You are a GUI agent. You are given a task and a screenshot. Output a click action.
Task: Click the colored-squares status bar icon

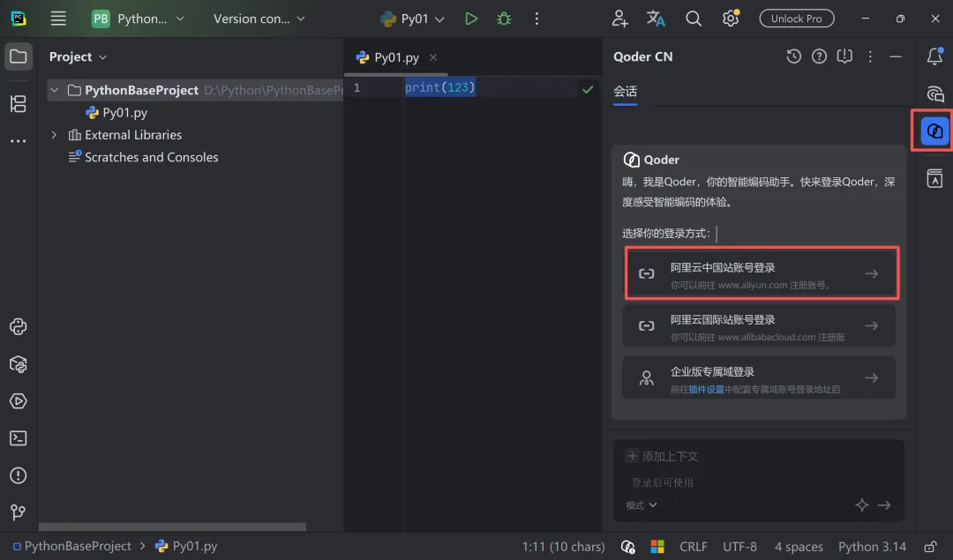(657, 547)
